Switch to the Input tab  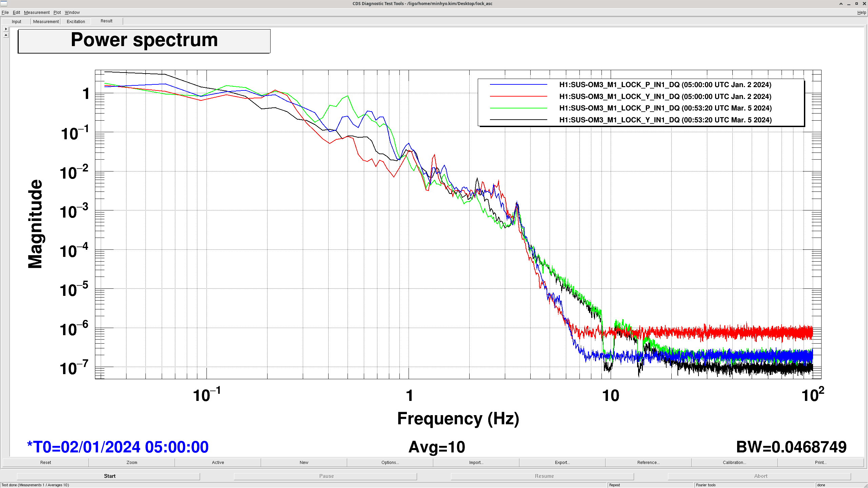click(x=16, y=21)
